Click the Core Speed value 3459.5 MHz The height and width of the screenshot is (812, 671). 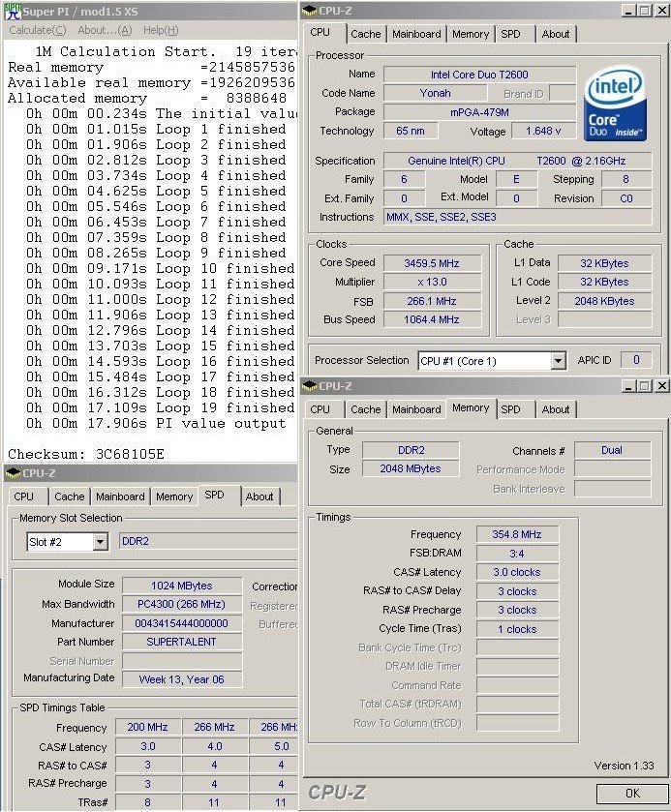(x=432, y=263)
